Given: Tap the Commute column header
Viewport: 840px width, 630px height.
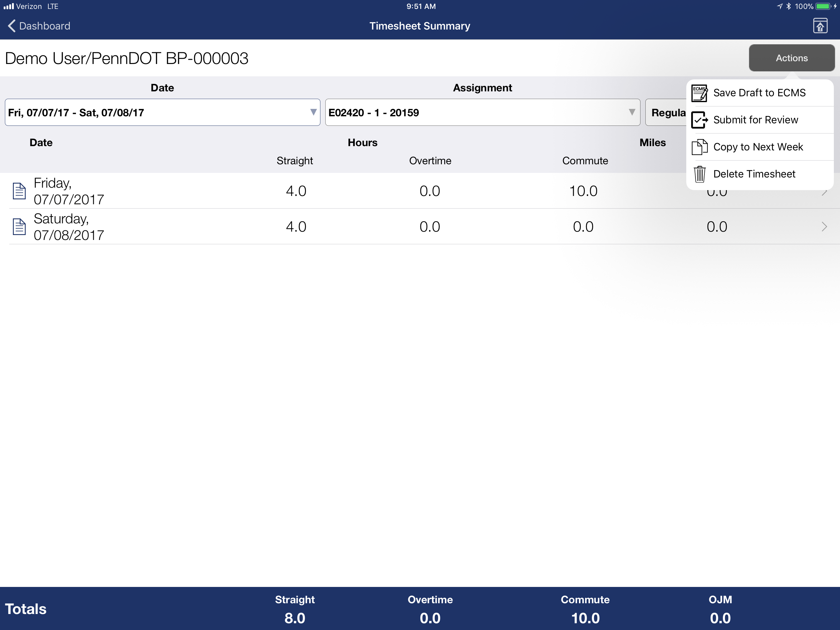Looking at the screenshot, I should (x=585, y=161).
